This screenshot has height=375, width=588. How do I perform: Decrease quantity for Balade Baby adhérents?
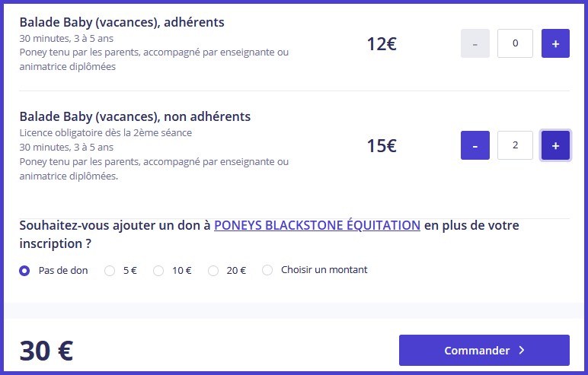pyautogui.click(x=475, y=43)
